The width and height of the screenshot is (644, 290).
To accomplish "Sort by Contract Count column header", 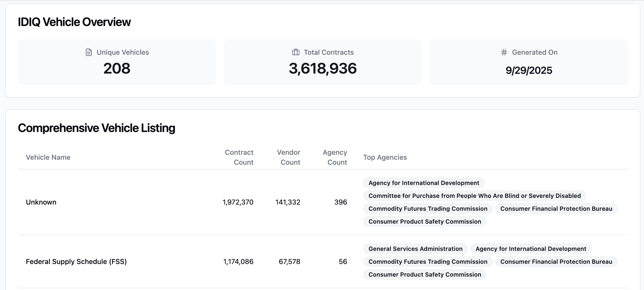I will click(239, 157).
